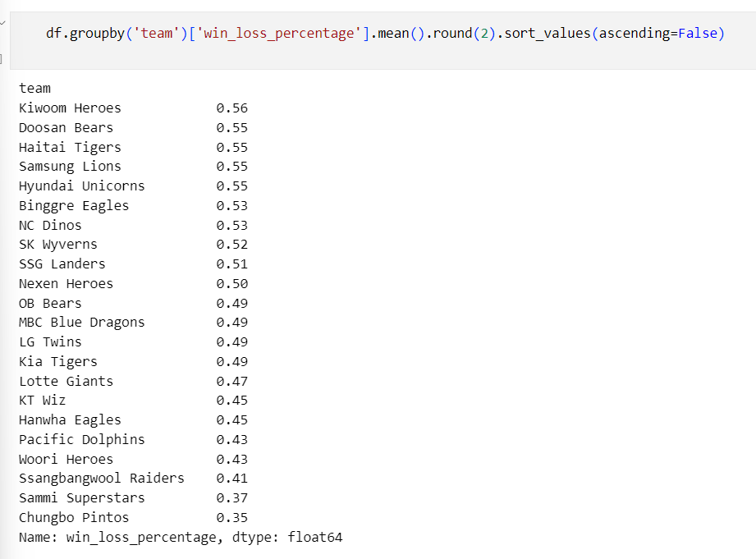This screenshot has width=756, height=559.
Task: Click the 0.51 value for SSG Landers
Action: pyautogui.click(x=232, y=264)
